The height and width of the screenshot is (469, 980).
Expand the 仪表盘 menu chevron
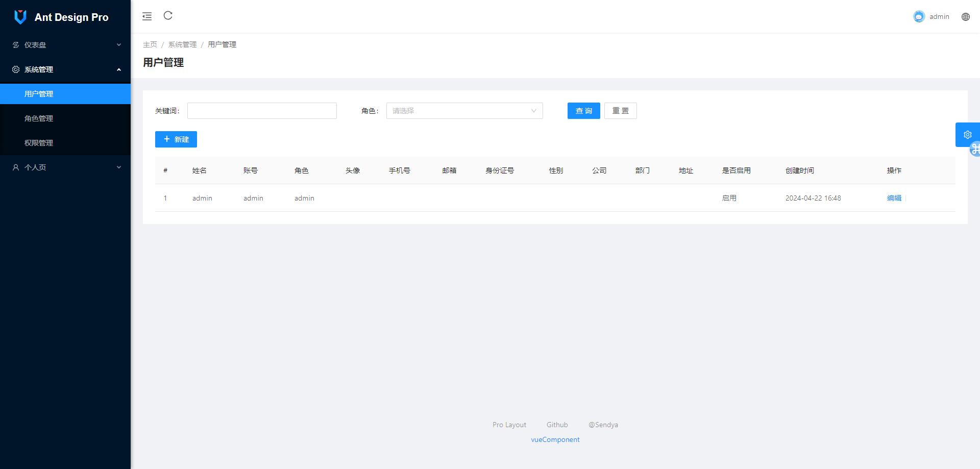[119, 45]
